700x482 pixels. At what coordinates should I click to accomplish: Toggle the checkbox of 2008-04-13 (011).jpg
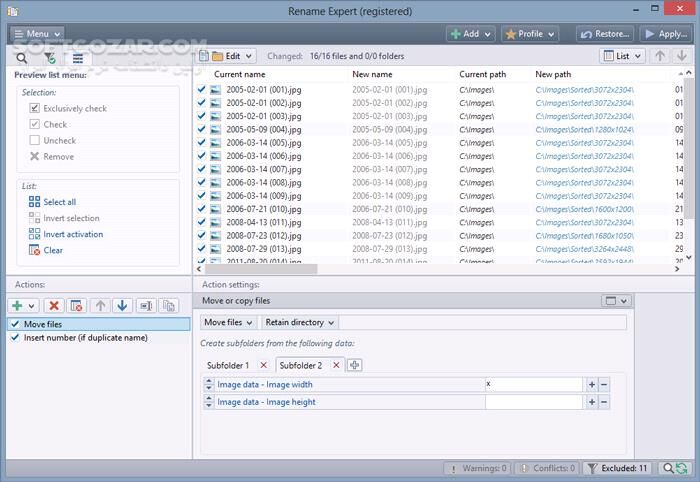tap(201, 222)
